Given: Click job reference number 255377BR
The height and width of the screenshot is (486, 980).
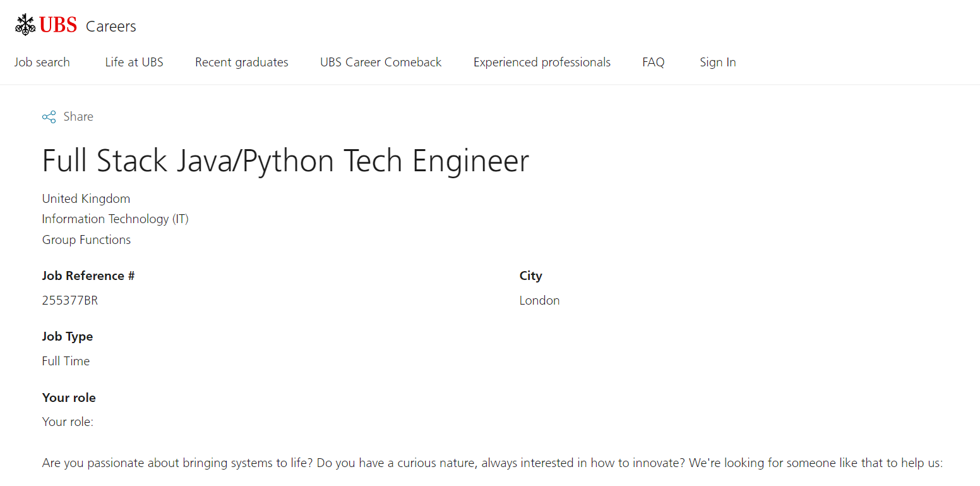Looking at the screenshot, I should (x=70, y=301).
